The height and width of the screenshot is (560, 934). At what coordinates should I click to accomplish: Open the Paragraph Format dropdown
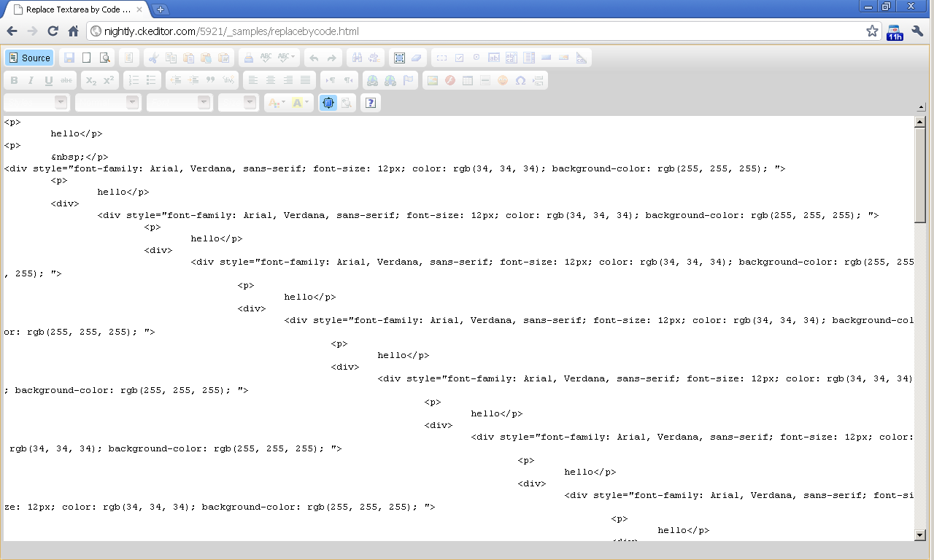coord(107,102)
